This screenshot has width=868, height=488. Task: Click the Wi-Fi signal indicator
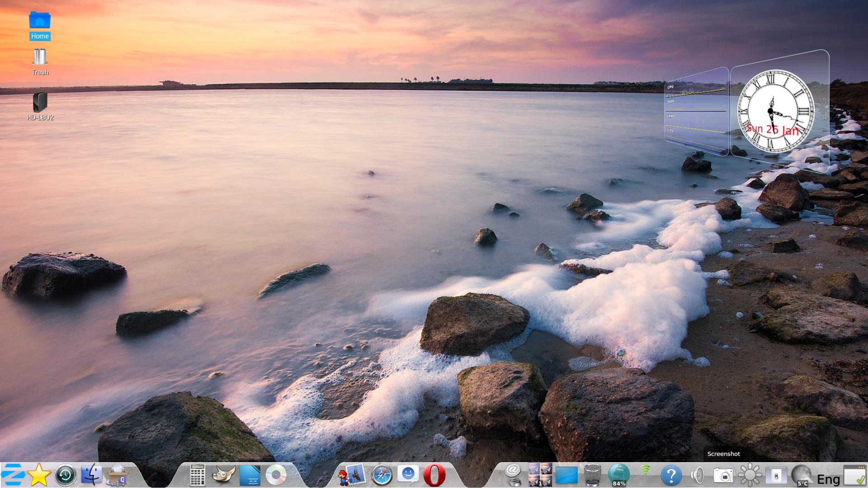click(x=645, y=471)
